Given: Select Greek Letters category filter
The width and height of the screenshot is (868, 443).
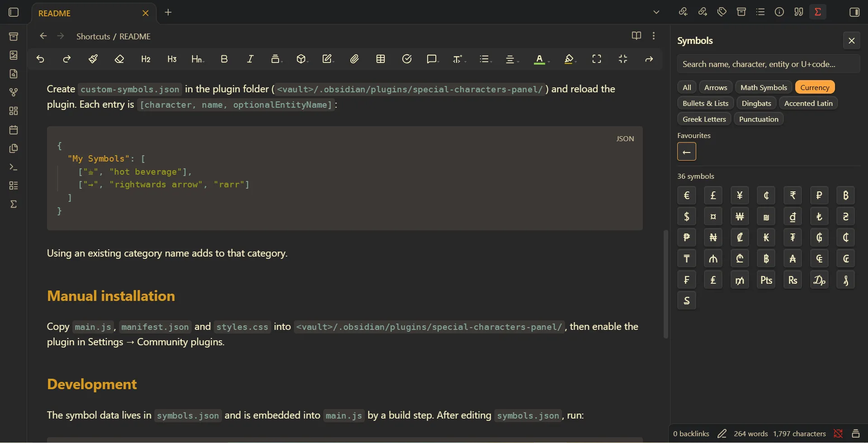Looking at the screenshot, I should (x=704, y=119).
